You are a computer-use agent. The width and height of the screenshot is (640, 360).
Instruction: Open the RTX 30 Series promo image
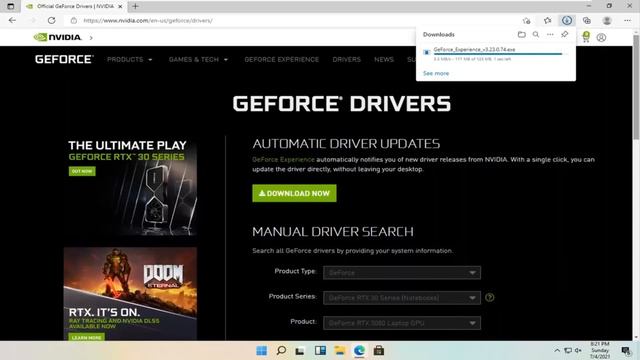pyautogui.click(x=131, y=187)
